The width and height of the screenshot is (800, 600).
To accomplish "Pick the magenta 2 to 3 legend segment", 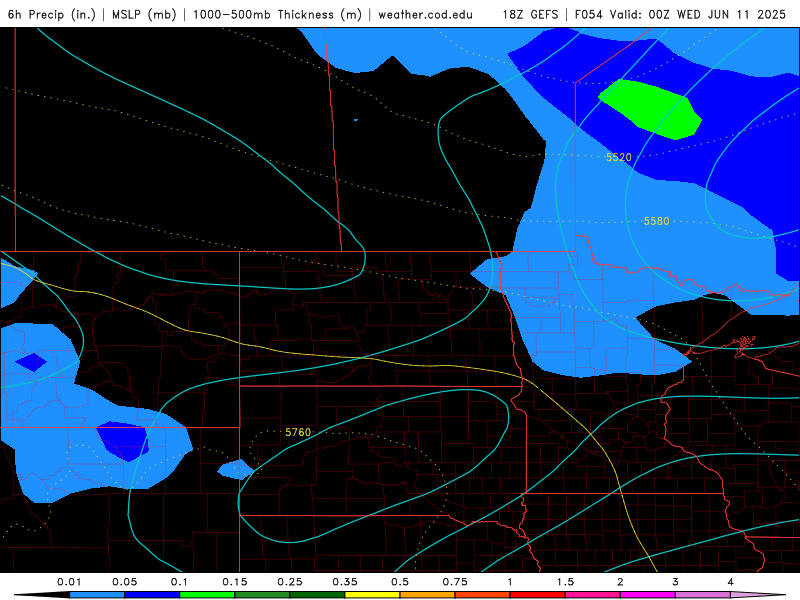I will tap(648, 595).
